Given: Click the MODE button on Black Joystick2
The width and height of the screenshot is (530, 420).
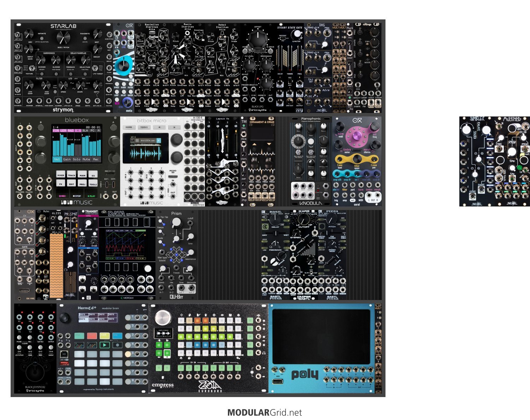Looking at the screenshot, I should point(19,337).
